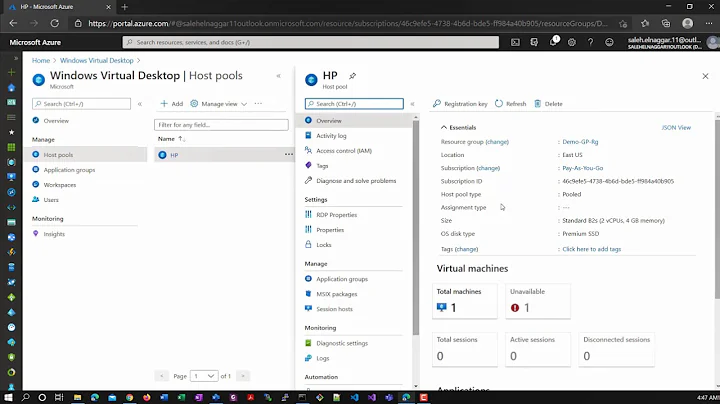The image size is (720, 404).
Task: Click the feedback smiley icon
Action: [609, 42]
